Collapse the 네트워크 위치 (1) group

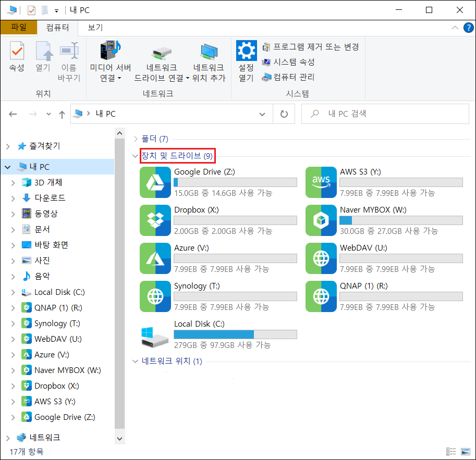[136, 361]
